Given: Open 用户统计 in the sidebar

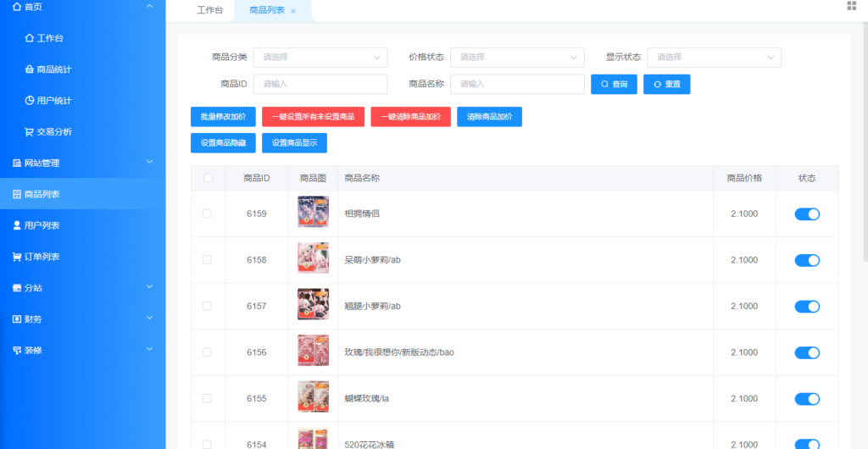Looking at the screenshot, I should click(x=54, y=101).
